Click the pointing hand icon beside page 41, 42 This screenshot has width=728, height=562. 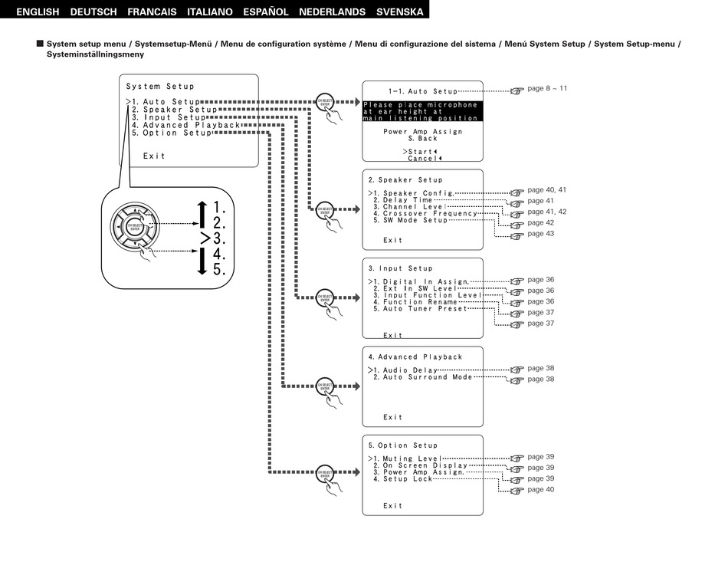(x=516, y=214)
